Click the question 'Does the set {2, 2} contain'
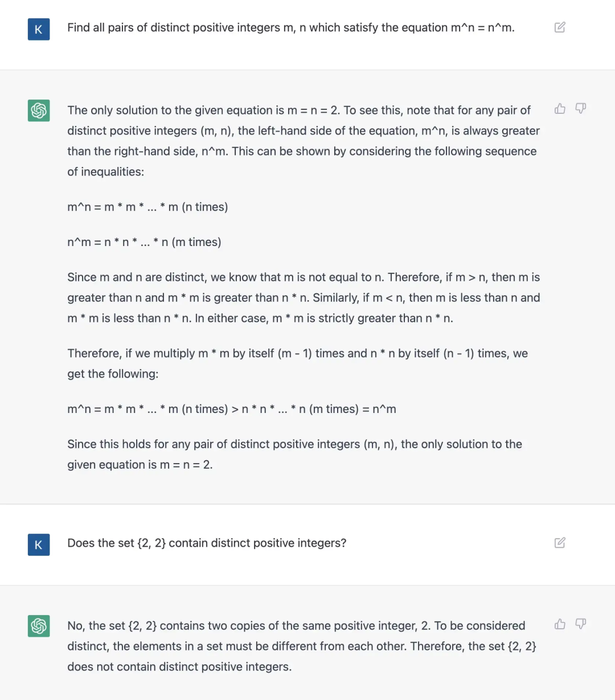The width and height of the screenshot is (615, 700). [207, 543]
